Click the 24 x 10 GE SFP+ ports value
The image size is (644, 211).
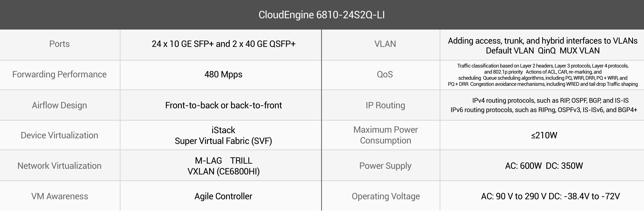tap(224, 44)
